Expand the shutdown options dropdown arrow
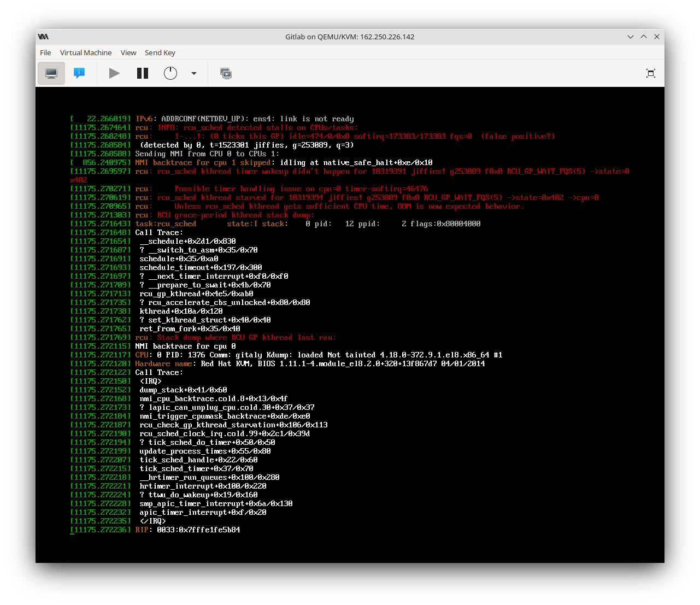Viewport: 700px width, 605px height. click(194, 73)
